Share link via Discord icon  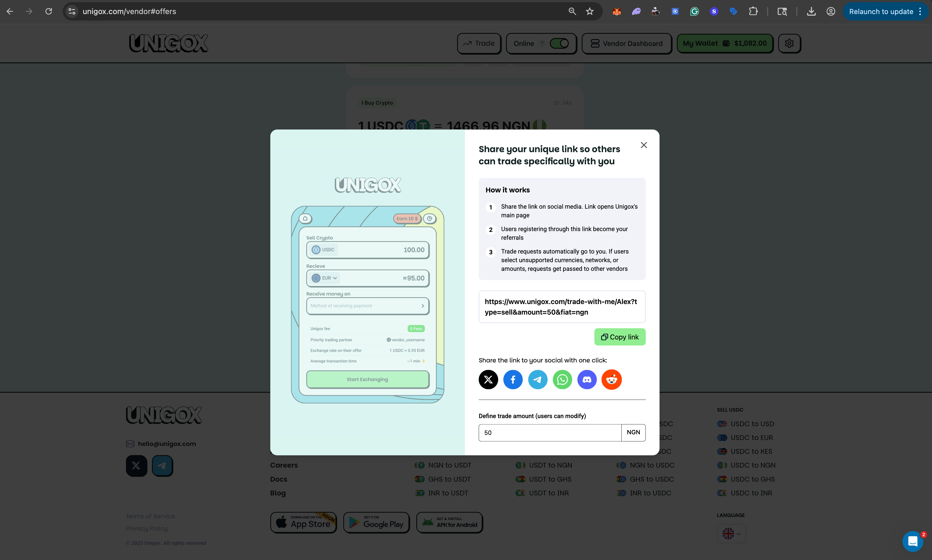[587, 379]
